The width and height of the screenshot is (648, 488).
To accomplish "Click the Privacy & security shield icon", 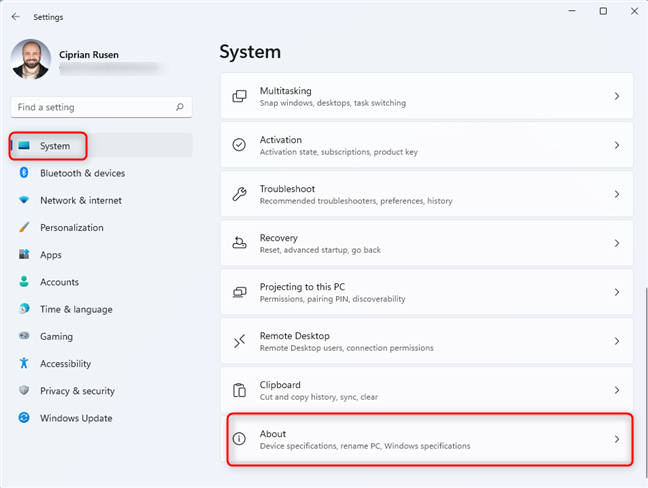I will [24, 391].
